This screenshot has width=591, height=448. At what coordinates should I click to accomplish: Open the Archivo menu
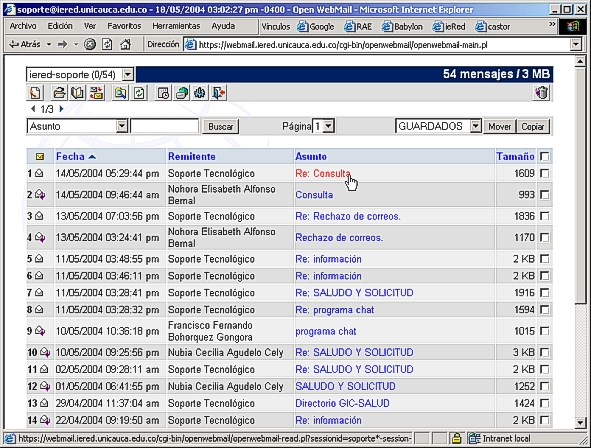(23, 26)
